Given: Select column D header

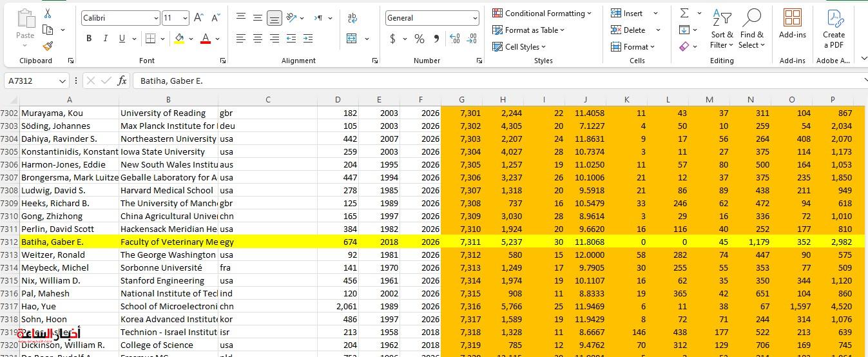Looking at the screenshot, I should click(x=338, y=99).
